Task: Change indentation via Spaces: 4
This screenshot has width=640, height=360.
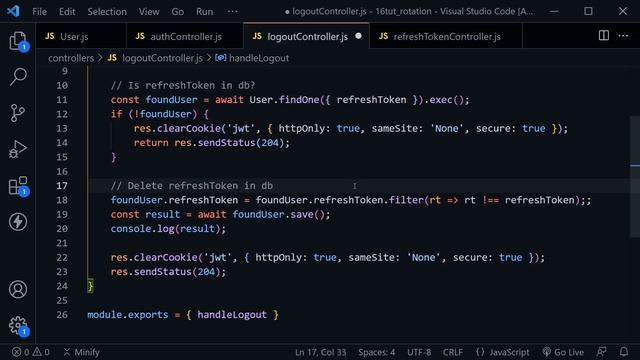Action: (377, 352)
